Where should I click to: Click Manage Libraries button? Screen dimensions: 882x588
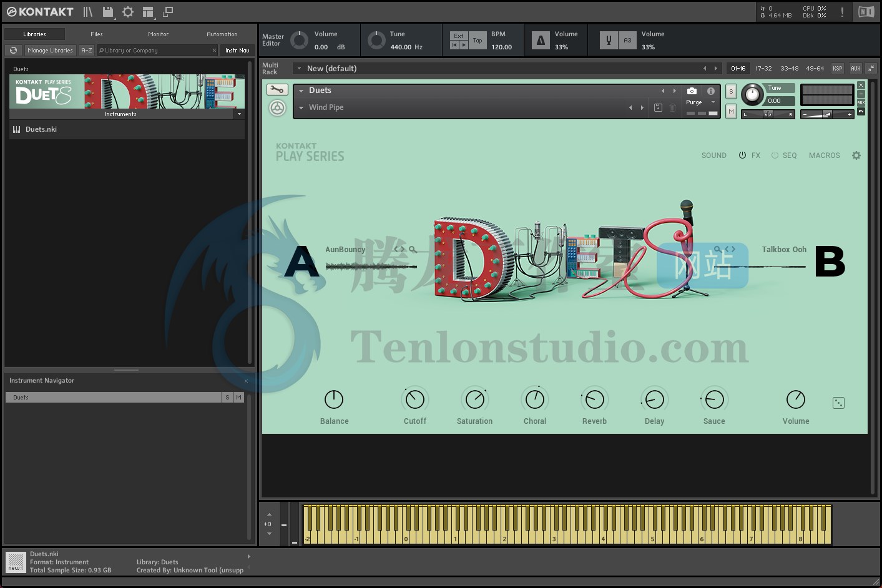click(50, 51)
